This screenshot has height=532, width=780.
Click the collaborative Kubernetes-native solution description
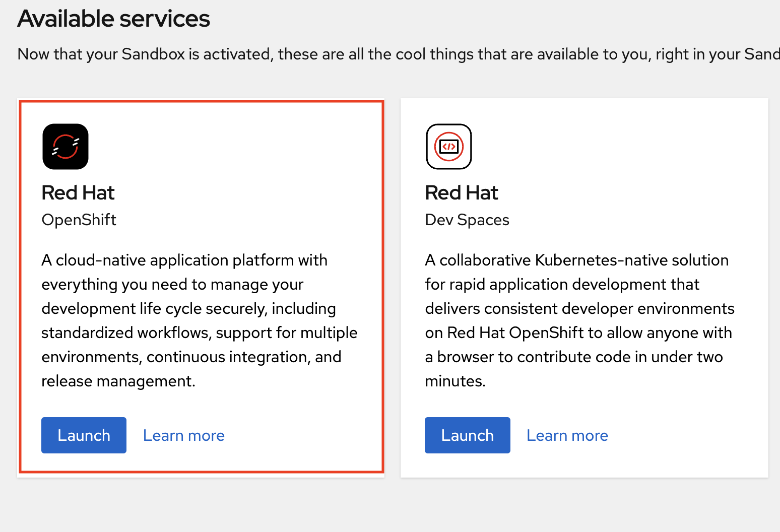click(x=580, y=320)
